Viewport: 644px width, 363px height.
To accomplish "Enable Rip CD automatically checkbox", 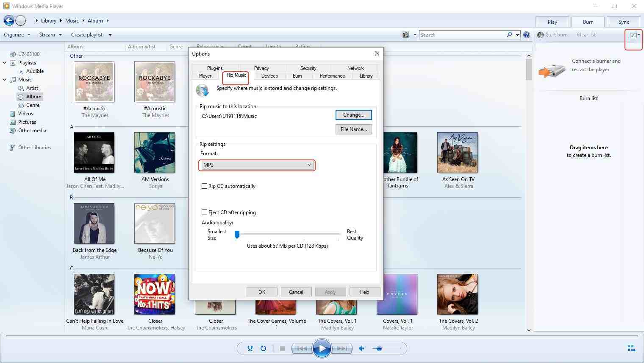I will pyautogui.click(x=205, y=186).
